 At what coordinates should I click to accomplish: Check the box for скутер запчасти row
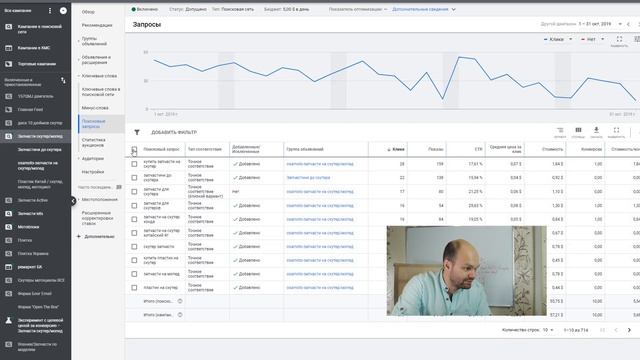tap(134, 247)
